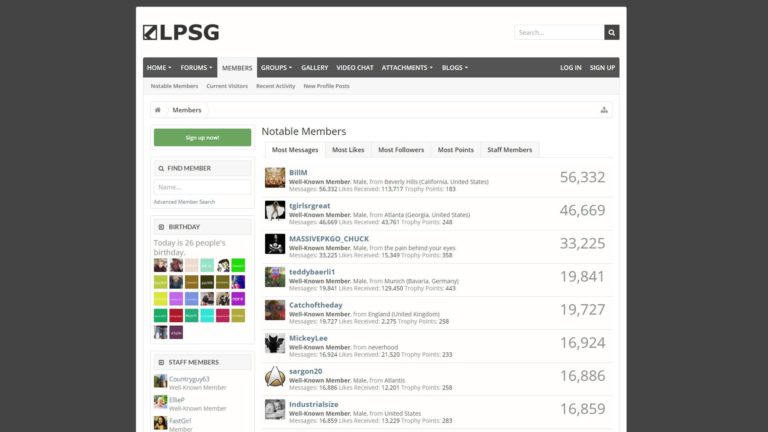Click sargon20's Starfleet badge avatar
This screenshot has height=432, width=768.
click(275, 376)
